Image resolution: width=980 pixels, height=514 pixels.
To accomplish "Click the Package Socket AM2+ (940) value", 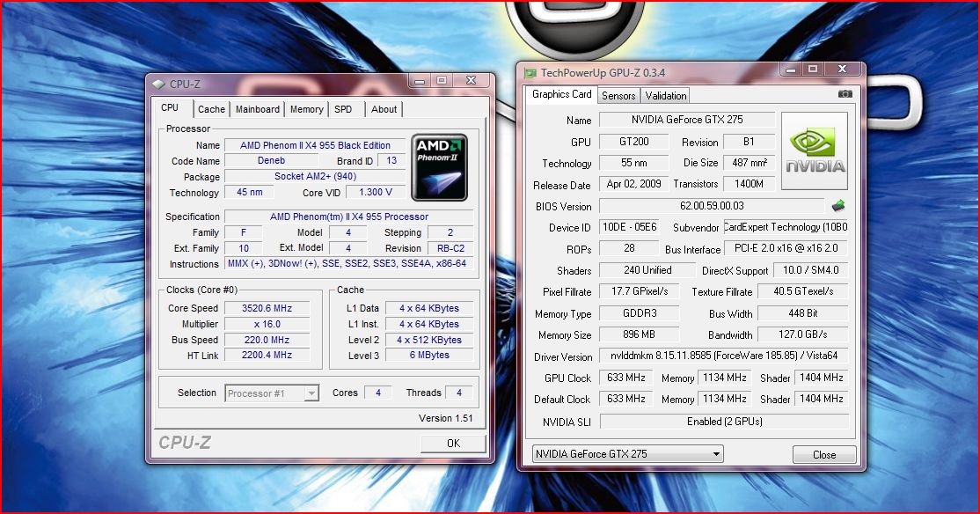I will [x=315, y=176].
